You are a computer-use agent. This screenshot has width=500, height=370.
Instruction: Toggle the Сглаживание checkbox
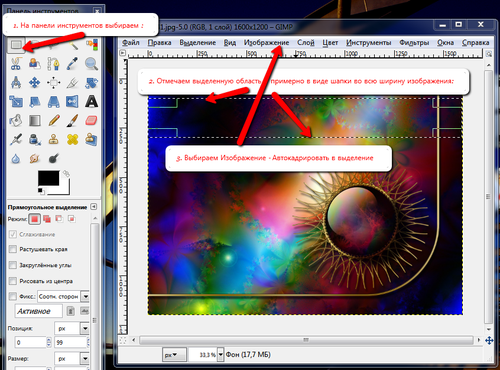click(13, 234)
